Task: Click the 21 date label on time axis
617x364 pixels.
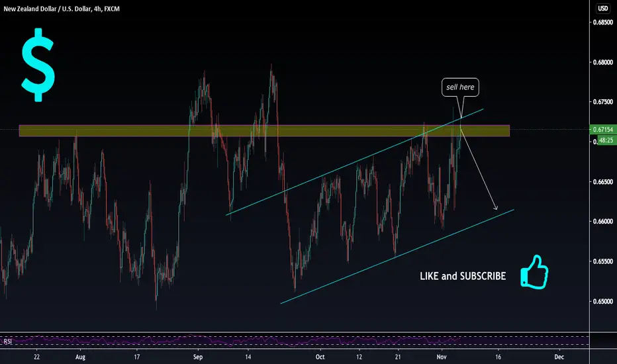Action: point(398,357)
